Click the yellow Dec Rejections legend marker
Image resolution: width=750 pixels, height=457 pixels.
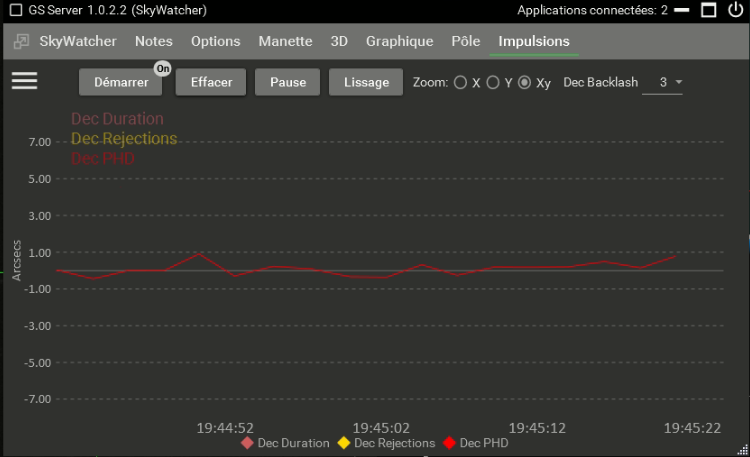tap(343, 443)
